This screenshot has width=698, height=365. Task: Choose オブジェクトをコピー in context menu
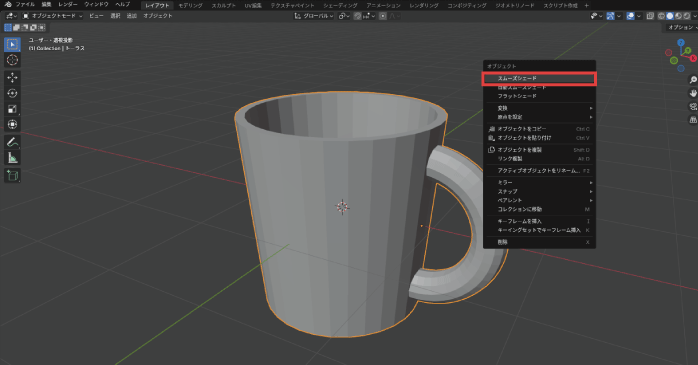click(x=539, y=129)
